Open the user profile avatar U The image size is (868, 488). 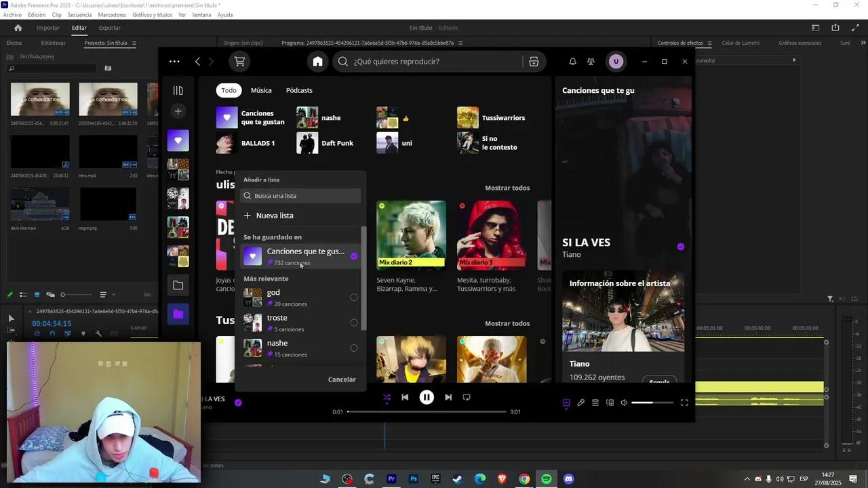pyautogui.click(x=616, y=62)
